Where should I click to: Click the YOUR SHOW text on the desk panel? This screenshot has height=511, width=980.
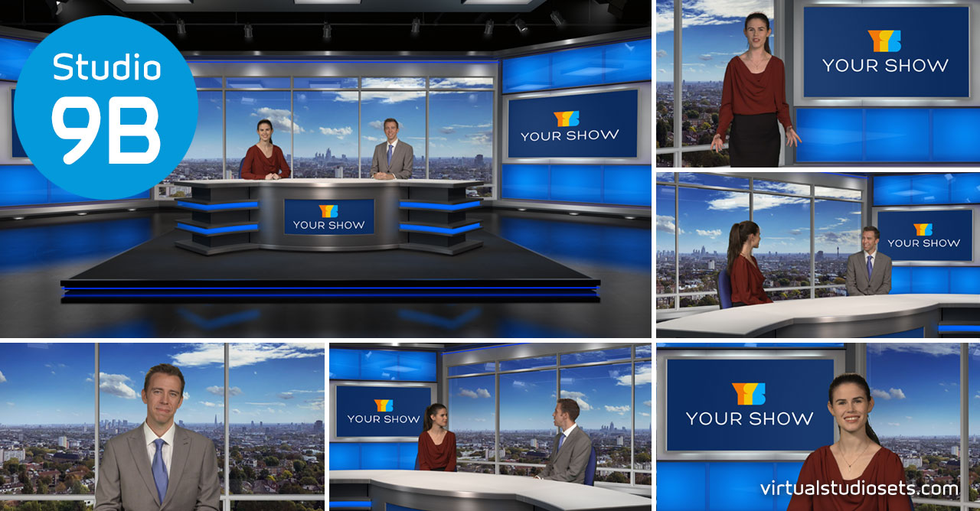click(x=328, y=224)
